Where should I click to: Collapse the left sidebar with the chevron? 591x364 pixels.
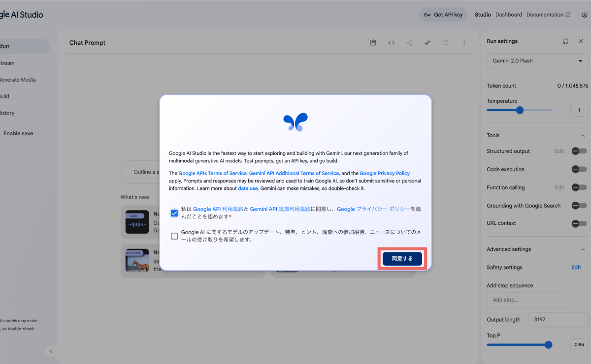(51, 351)
